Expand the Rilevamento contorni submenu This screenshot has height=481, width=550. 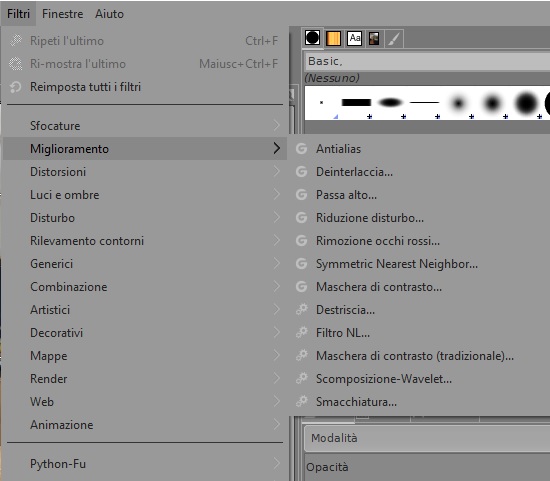(x=145, y=241)
